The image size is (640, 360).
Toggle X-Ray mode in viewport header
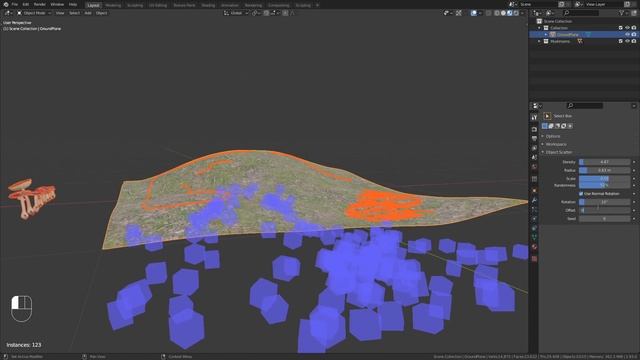pyautogui.click(x=488, y=13)
